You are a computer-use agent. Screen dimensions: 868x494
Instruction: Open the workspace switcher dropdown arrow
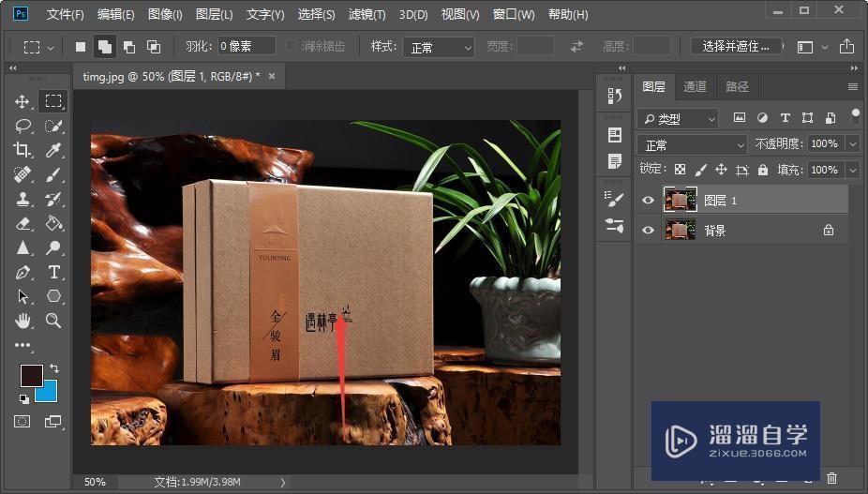coord(825,48)
